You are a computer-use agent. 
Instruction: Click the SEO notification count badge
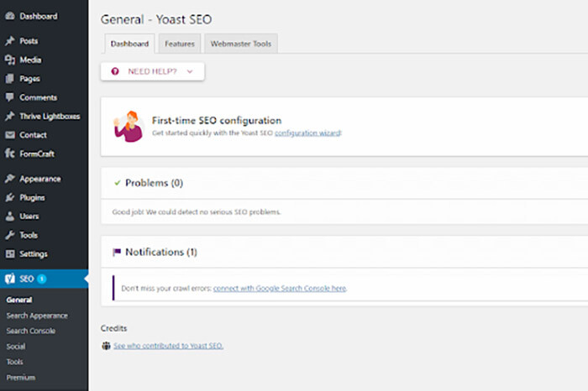[x=42, y=279]
